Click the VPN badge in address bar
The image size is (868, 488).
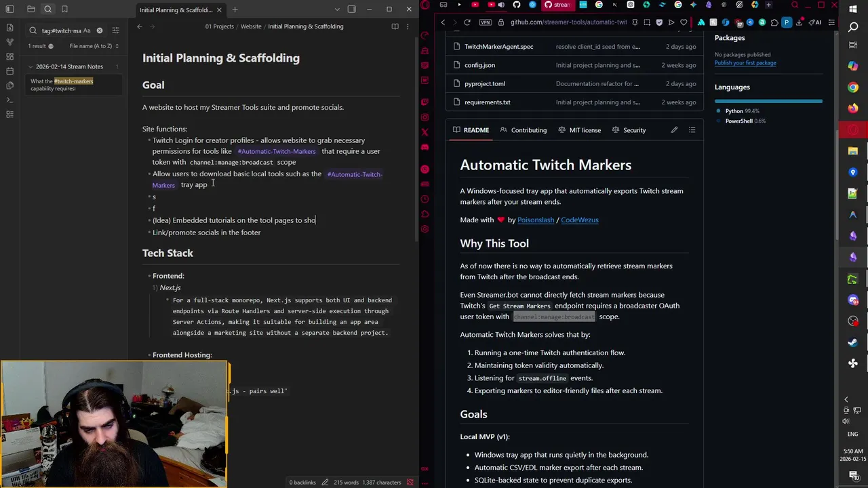[485, 22]
